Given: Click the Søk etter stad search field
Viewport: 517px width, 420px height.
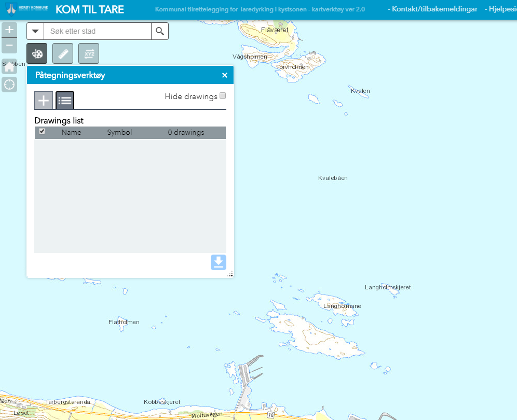Looking at the screenshot, I should coord(97,31).
